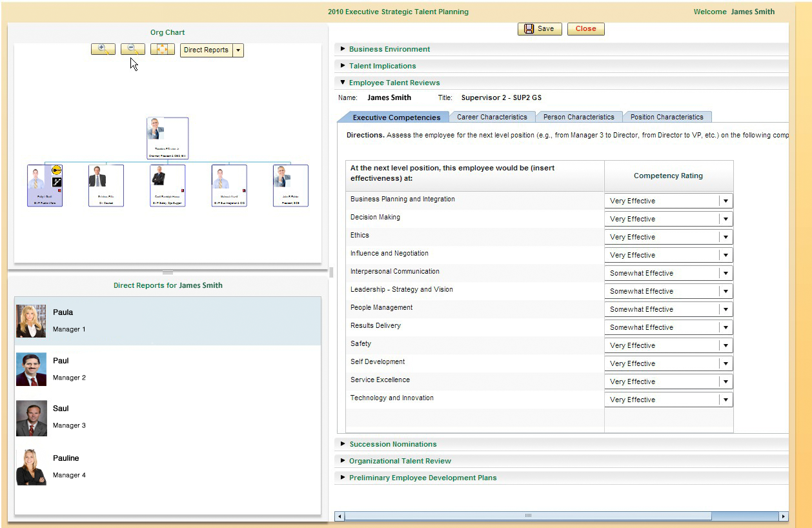The width and height of the screenshot is (812, 528).
Task: Click the President SCS card on far right
Action: 290,185
